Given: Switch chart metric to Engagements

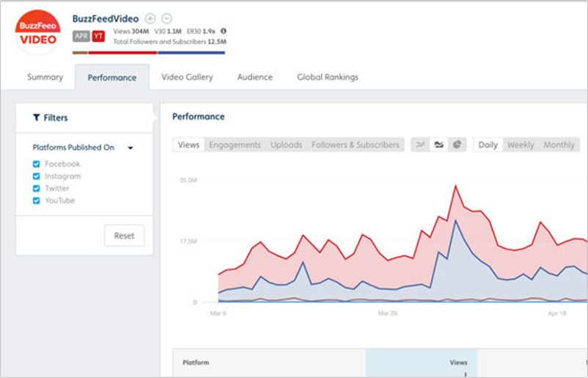Looking at the screenshot, I should [235, 145].
